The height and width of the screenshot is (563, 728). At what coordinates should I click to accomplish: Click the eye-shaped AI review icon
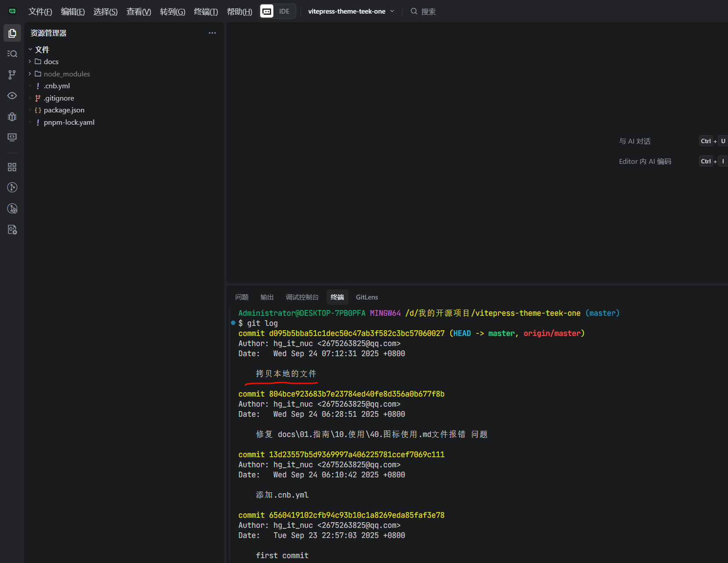click(12, 96)
